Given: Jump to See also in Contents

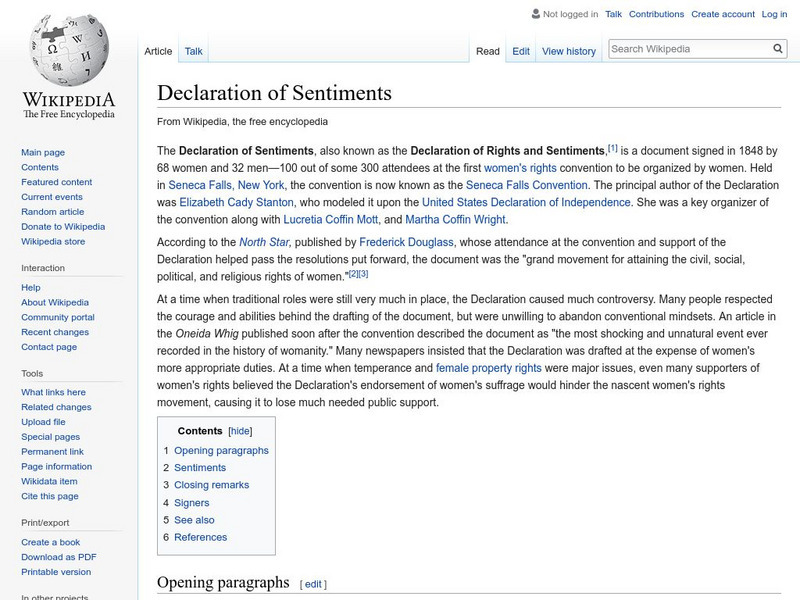Looking at the screenshot, I should coord(194,520).
